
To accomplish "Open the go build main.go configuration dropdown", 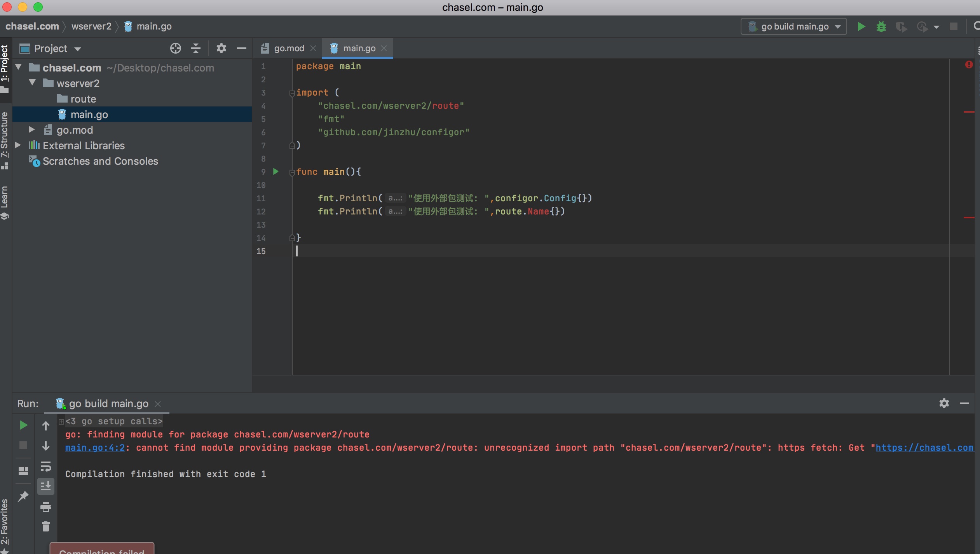I will [794, 26].
